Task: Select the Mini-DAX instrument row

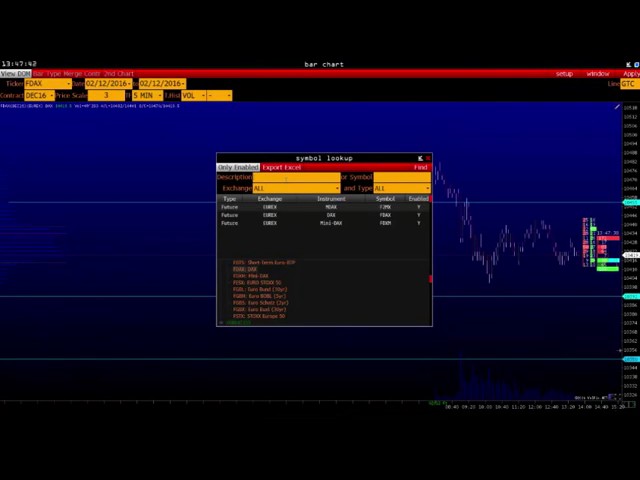Action: [x=324, y=223]
